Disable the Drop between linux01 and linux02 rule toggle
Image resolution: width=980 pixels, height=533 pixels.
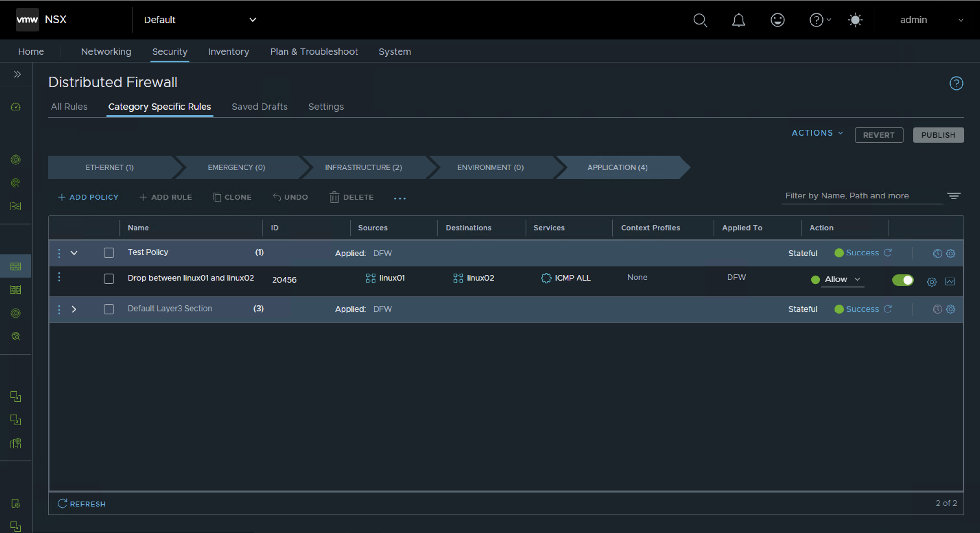click(903, 280)
